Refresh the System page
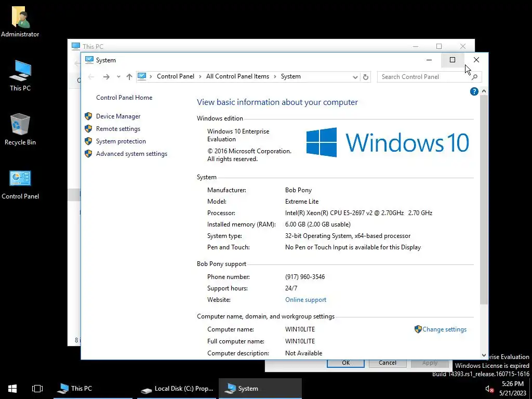The image size is (532, 399). tap(365, 77)
